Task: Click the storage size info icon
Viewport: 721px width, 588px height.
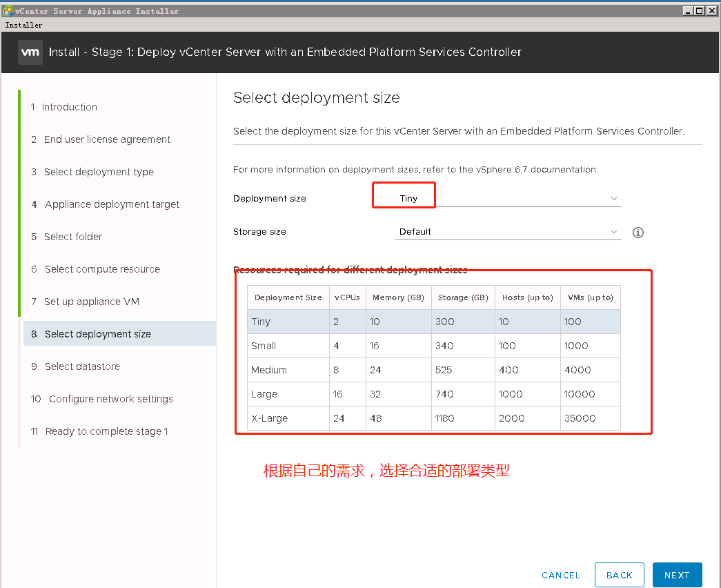Action: pyautogui.click(x=638, y=233)
